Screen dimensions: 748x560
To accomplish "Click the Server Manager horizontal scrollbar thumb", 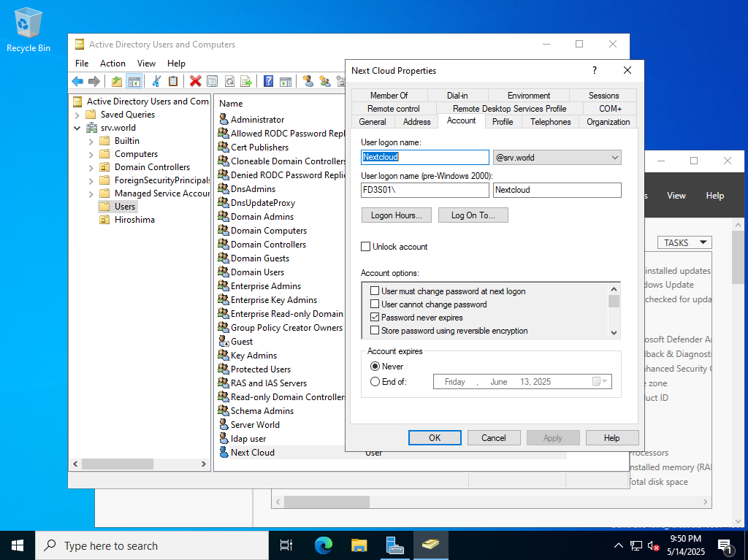I will [327, 502].
